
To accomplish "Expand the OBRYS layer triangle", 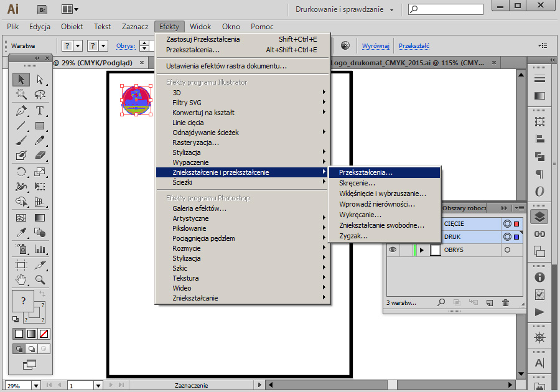I will point(422,250).
